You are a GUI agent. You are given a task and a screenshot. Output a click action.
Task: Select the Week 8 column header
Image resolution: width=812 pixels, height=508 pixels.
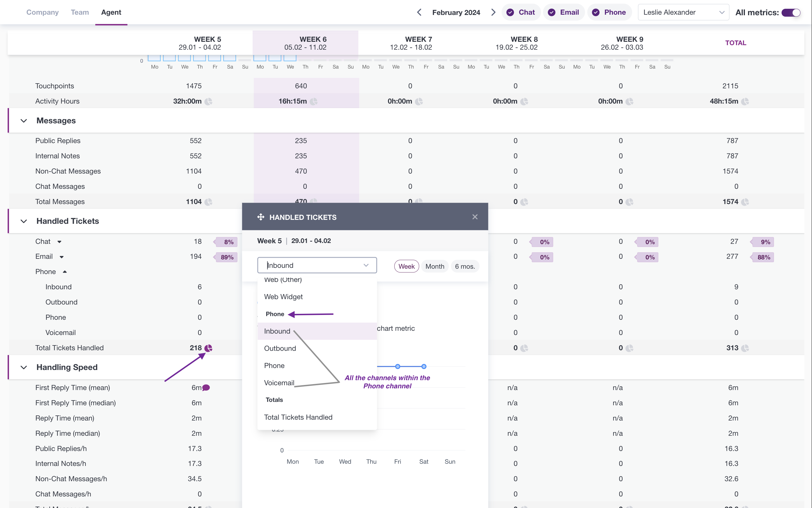click(x=517, y=43)
